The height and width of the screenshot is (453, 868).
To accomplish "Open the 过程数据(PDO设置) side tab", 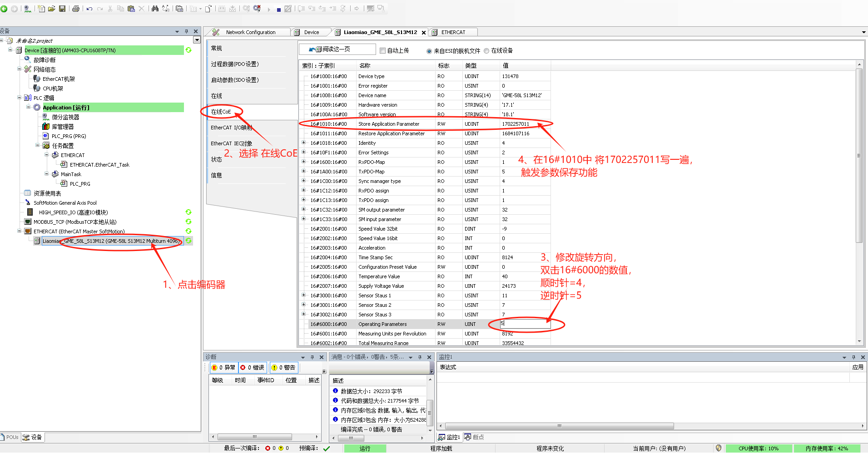I will click(235, 64).
